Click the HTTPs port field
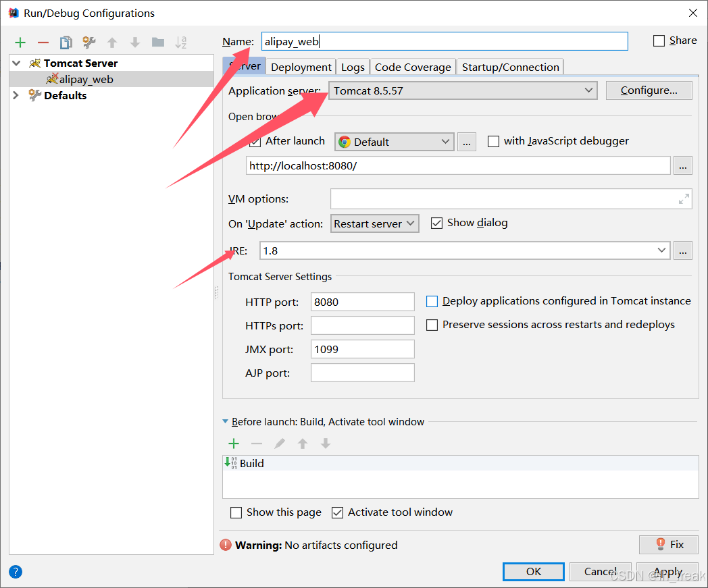The width and height of the screenshot is (708, 588). coord(363,325)
